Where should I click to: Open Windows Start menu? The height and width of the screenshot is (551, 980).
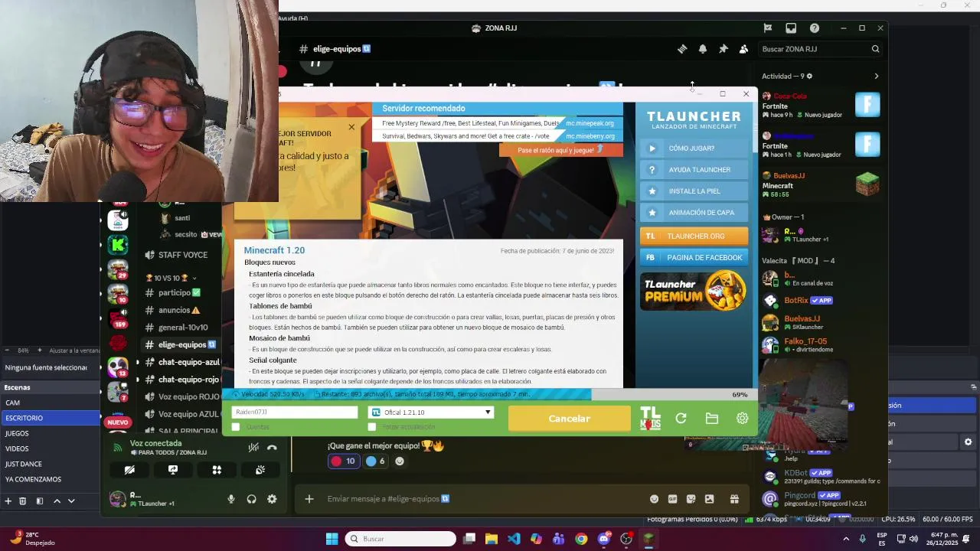pyautogui.click(x=332, y=539)
